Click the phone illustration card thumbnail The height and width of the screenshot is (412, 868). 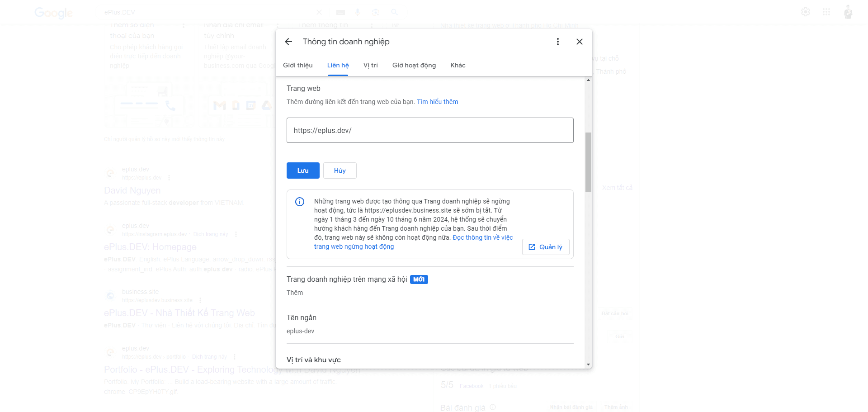coord(149,104)
